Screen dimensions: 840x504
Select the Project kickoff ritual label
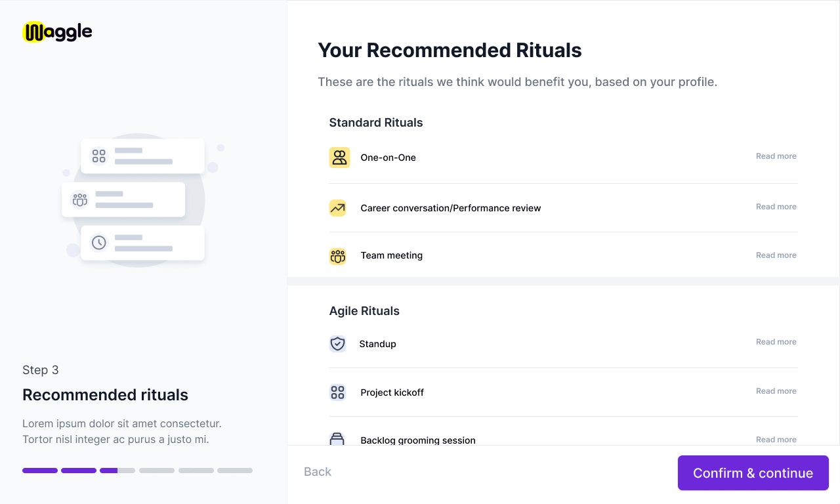392,392
